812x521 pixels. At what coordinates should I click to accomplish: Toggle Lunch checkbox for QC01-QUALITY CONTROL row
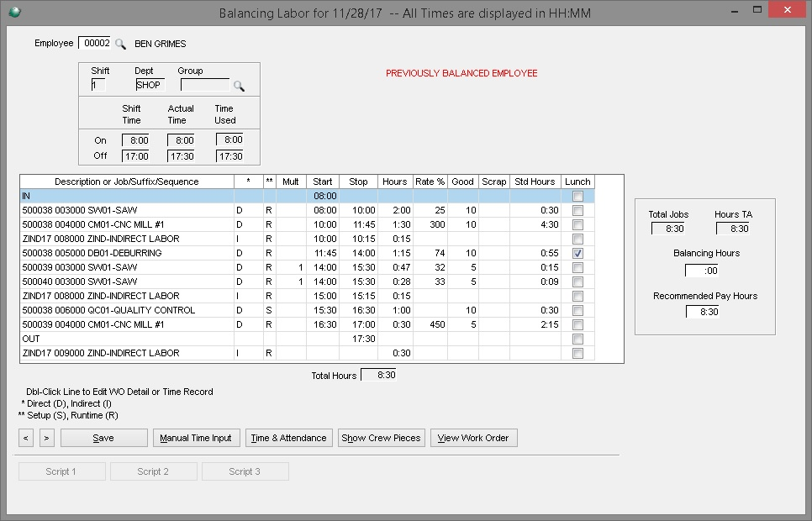[x=578, y=310]
